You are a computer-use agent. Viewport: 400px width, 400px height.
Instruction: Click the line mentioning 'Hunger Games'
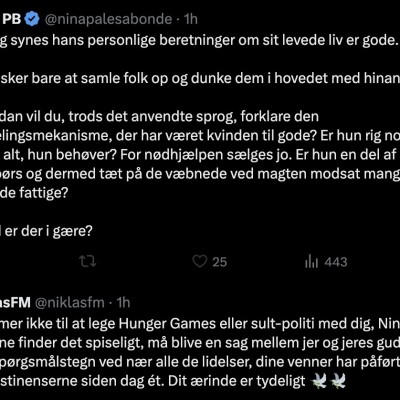point(200,324)
